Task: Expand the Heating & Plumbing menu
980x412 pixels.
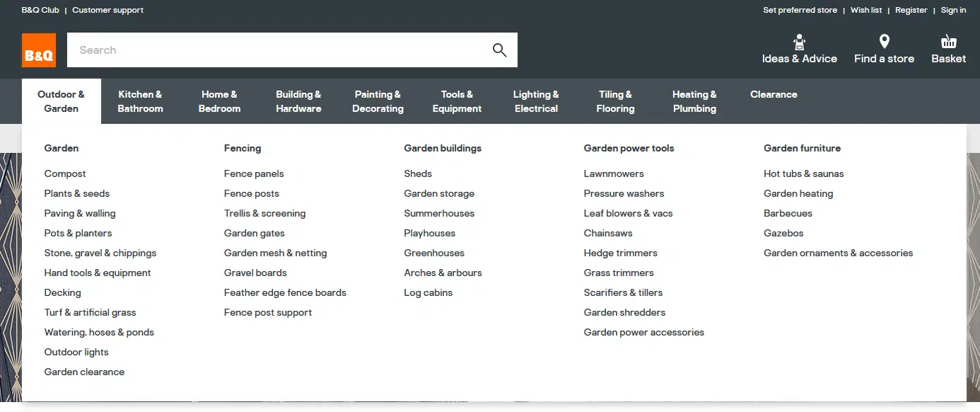Action: pos(694,101)
